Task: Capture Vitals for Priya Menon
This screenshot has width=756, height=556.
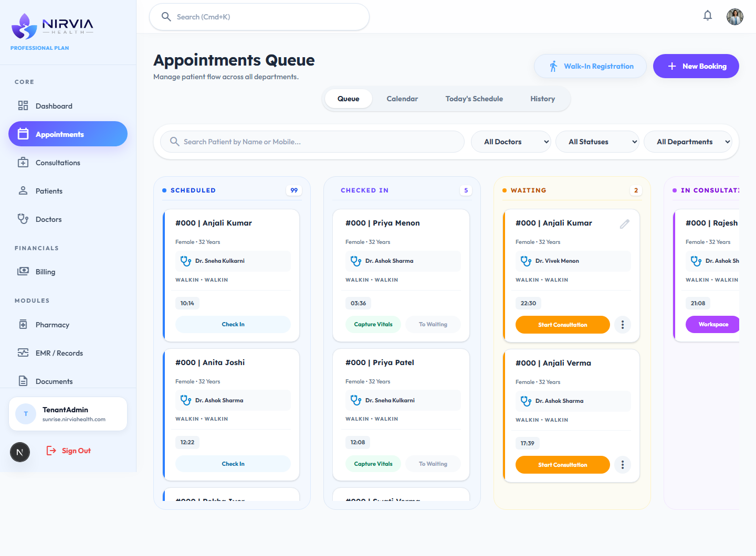Action: [373, 324]
